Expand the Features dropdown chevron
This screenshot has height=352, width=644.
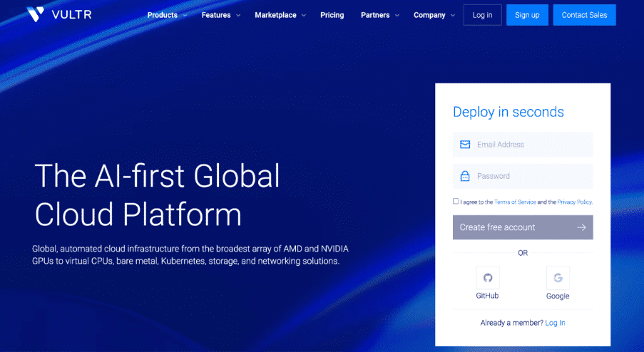click(238, 16)
